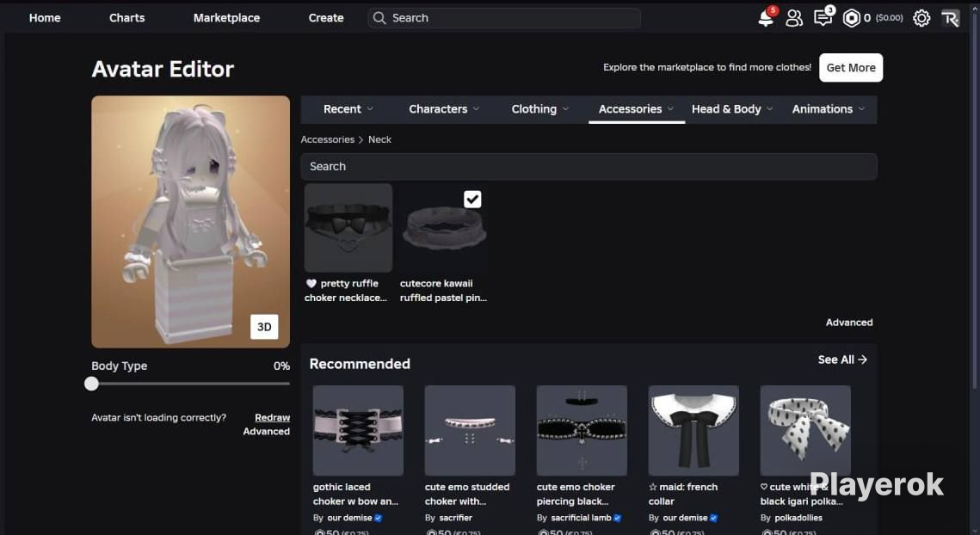The height and width of the screenshot is (535, 980).
Task: Click the top bar Search field
Action: coord(503,18)
